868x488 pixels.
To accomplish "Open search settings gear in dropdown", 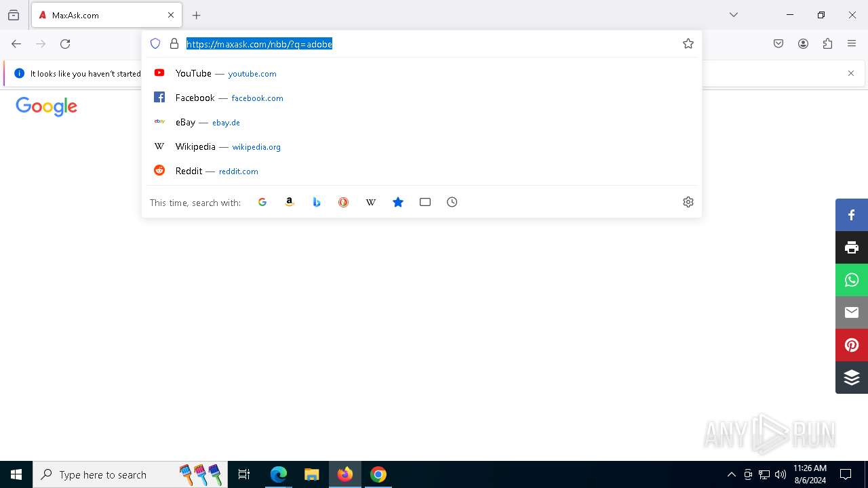I will pyautogui.click(x=688, y=202).
